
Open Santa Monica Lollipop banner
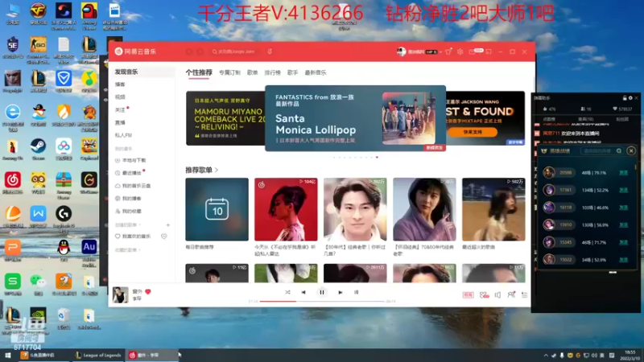coord(355,118)
